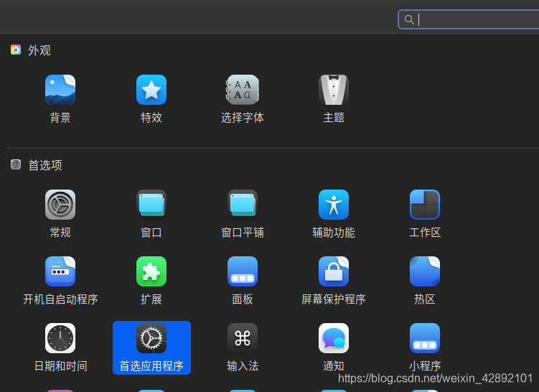The image size is (539, 392).
Task: Open the 背景 background settings
Action: [60, 98]
